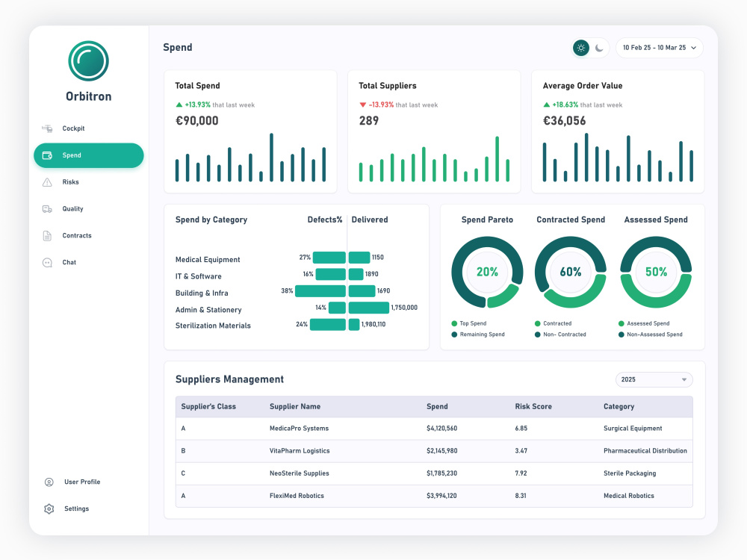This screenshot has height=560, width=747.
Task: Click the $4,120,560 spend value
Action: [441, 429]
